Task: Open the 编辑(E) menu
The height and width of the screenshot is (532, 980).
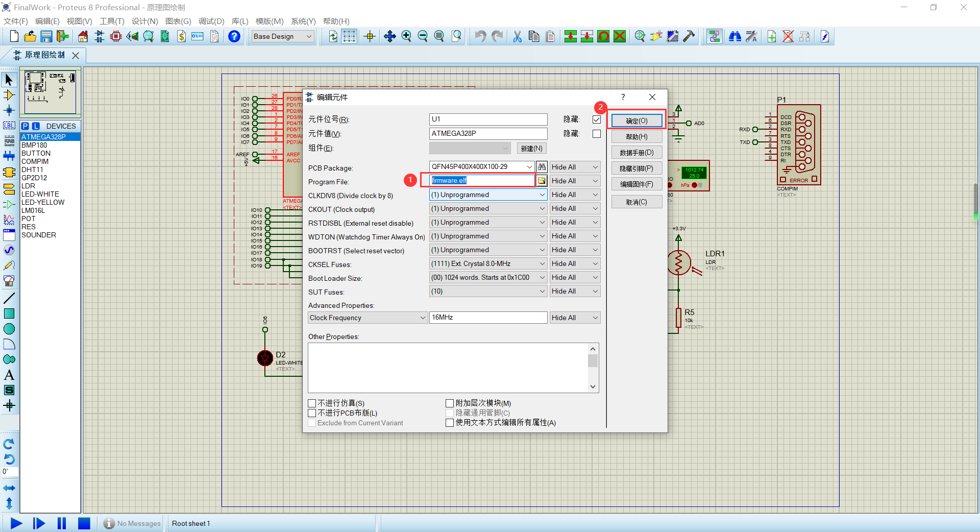Action: (47, 21)
